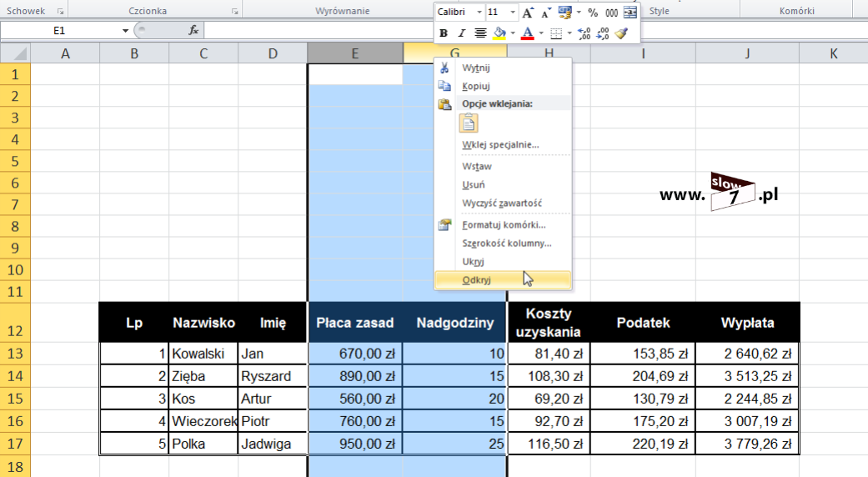868x477 pixels.
Task: Choose Usuń from the context menu
Action: coord(503,184)
